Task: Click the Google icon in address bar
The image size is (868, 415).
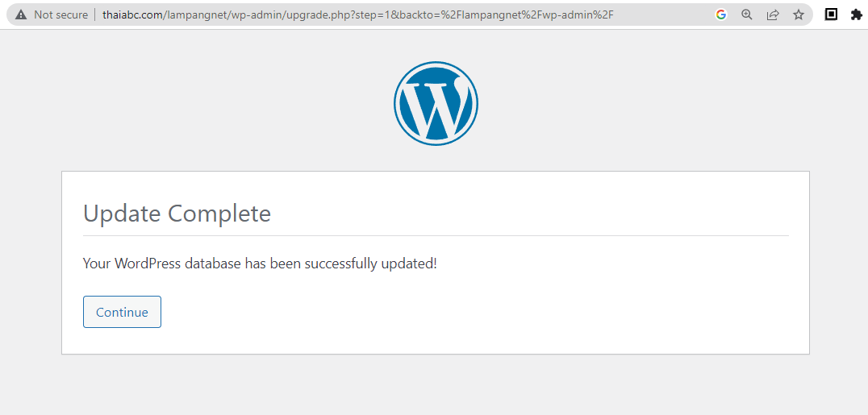Action: (x=721, y=15)
